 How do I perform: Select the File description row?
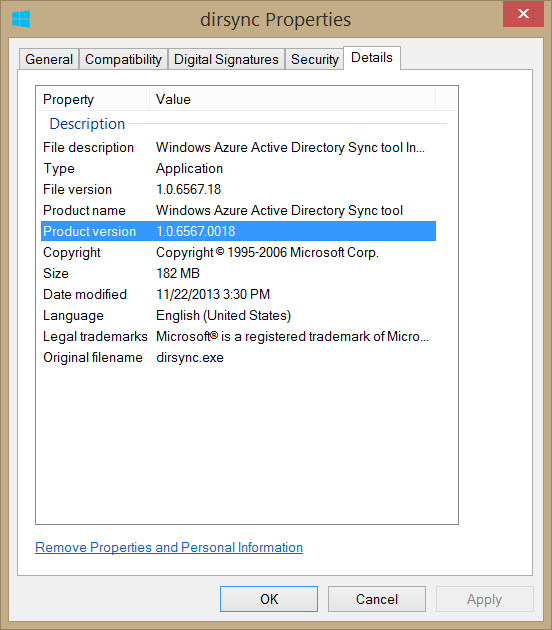(238, 147)
